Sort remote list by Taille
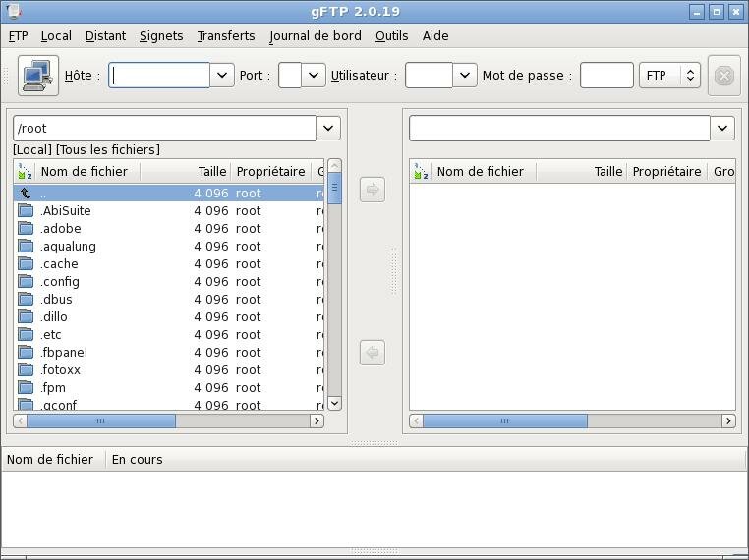 581,171
